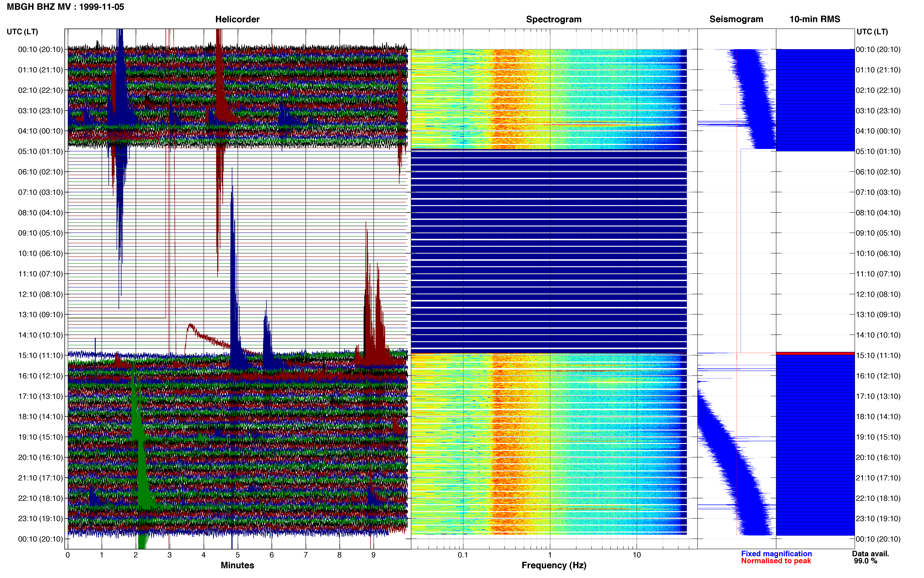The height and width of the screenshot is (578, 924).
Task: Click the 'Spectrogram' panel heading
Action: tap(554, 19)
